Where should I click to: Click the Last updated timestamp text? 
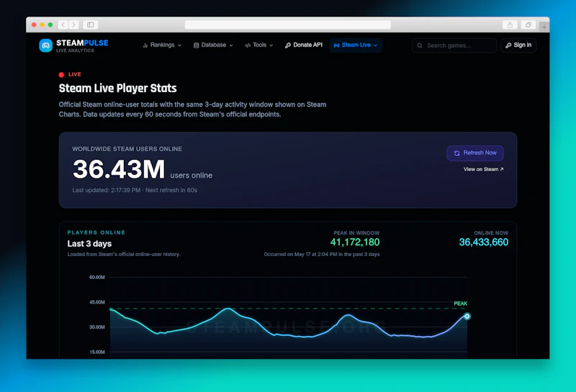pos(135,190)
